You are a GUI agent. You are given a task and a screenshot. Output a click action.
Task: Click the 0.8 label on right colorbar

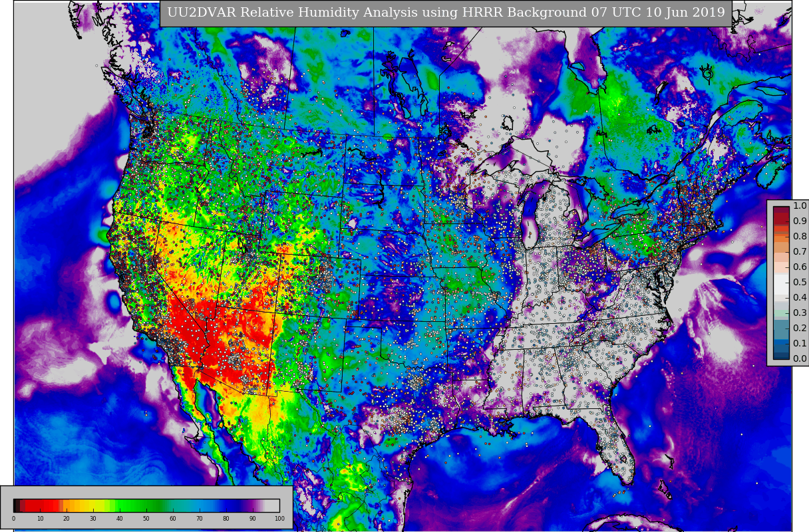[800, 236]
